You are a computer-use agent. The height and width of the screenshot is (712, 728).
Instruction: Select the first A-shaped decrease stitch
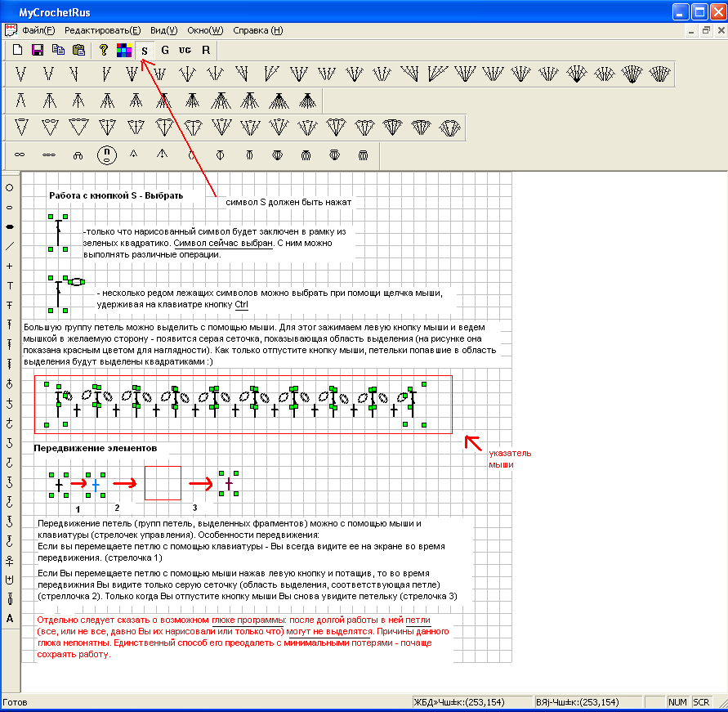pos(21,101)
